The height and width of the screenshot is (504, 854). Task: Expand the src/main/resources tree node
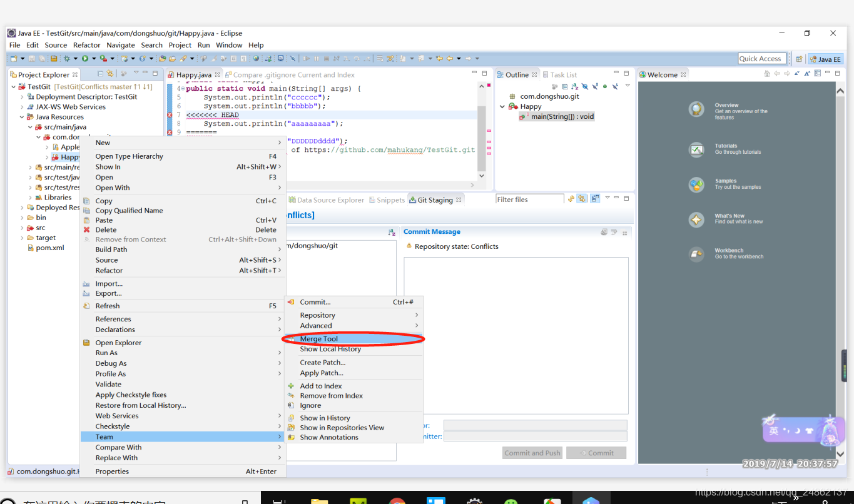coord(31,167)
